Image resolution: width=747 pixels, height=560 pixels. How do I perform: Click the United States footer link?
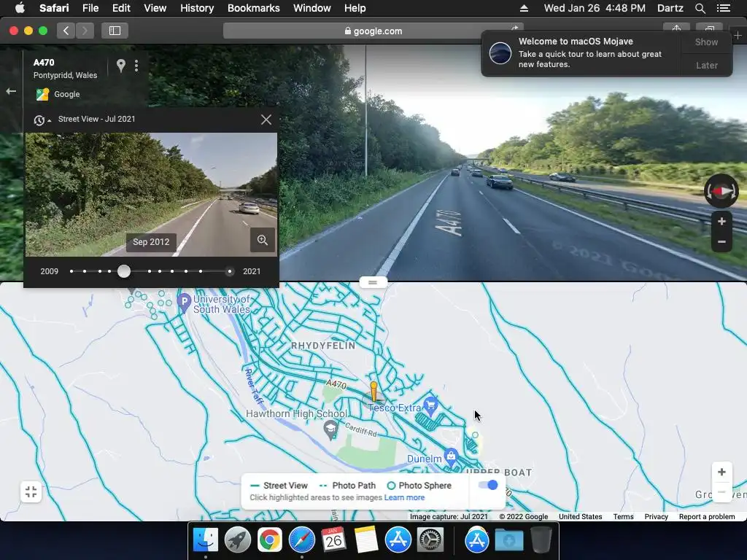click(580, 517)
